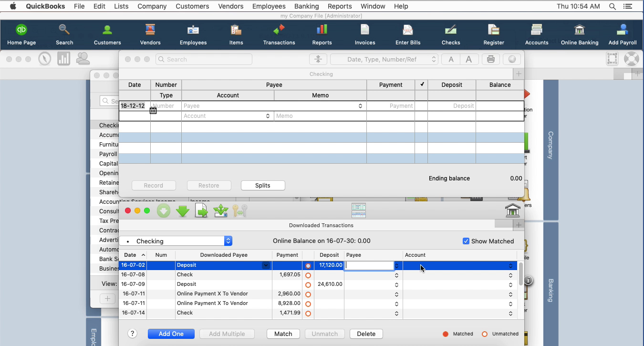Click unmatched circle for 8,928.00 payment row
This screenshot has height=346, width=644.
click(x=308, y=304)
